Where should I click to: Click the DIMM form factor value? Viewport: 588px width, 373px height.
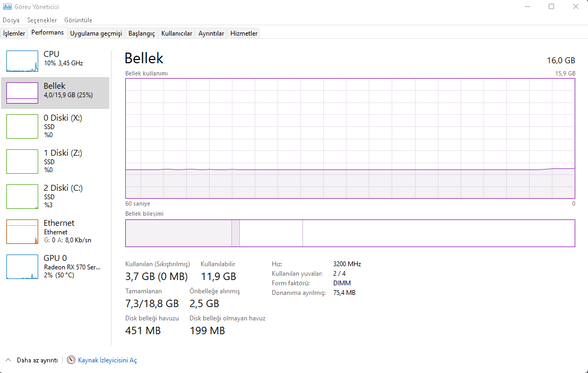(342, 283)
